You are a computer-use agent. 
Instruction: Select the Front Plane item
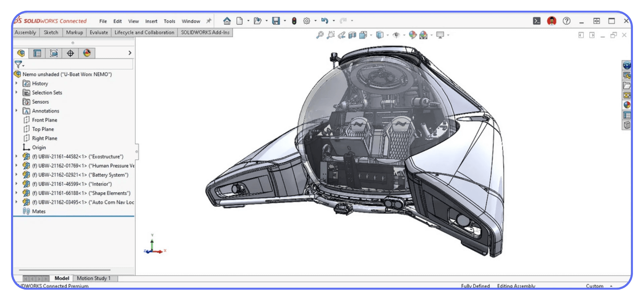click(40, 120)
